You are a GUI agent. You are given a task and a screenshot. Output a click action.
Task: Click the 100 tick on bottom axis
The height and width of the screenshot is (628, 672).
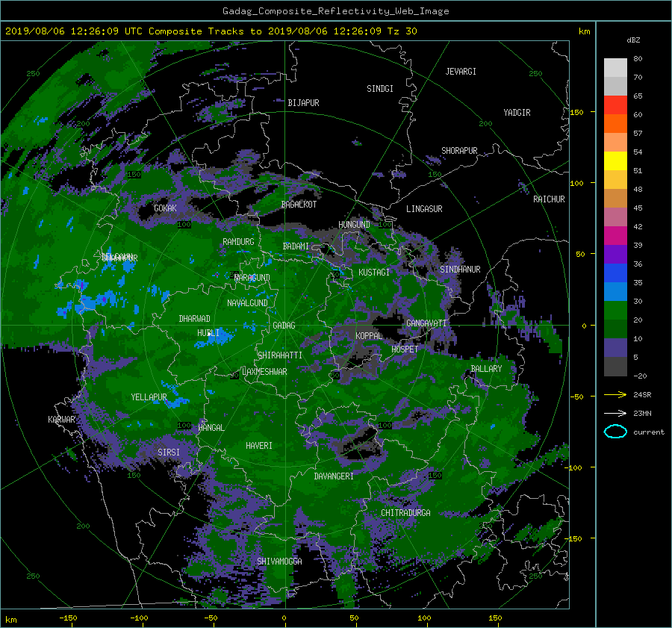(424, 618)
